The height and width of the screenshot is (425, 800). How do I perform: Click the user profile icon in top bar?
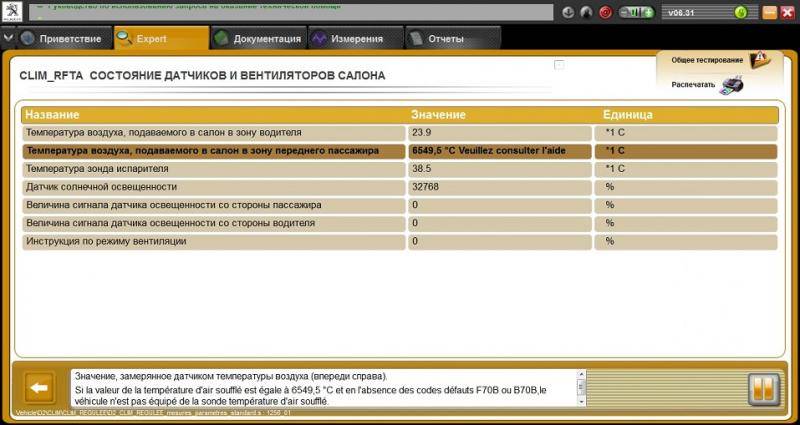587,13
